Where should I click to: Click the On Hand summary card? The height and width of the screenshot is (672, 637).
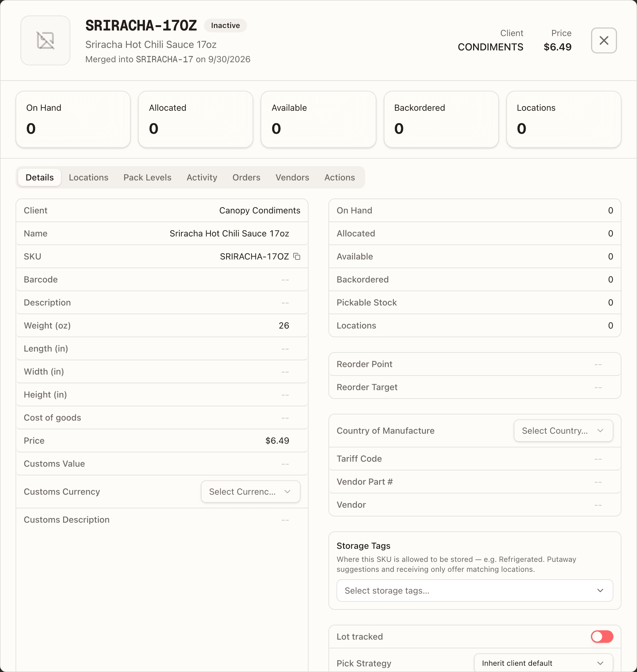point(73,119)
